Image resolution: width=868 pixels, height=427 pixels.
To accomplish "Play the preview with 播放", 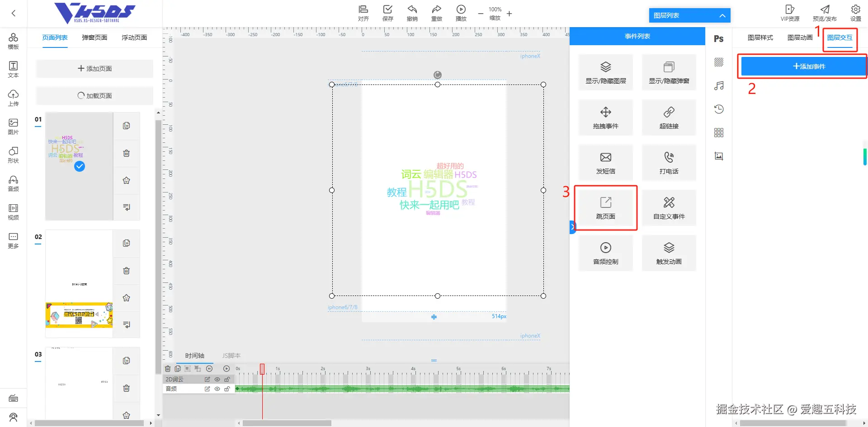I will 461,13.
